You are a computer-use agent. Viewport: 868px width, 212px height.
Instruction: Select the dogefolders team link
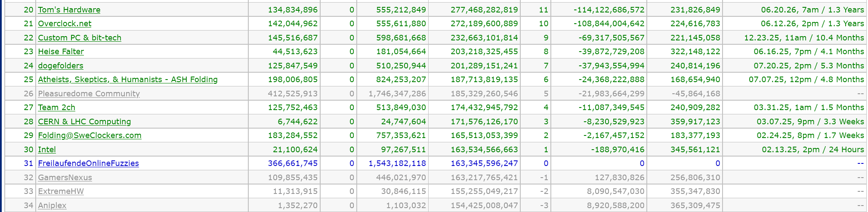coord(60,66)
